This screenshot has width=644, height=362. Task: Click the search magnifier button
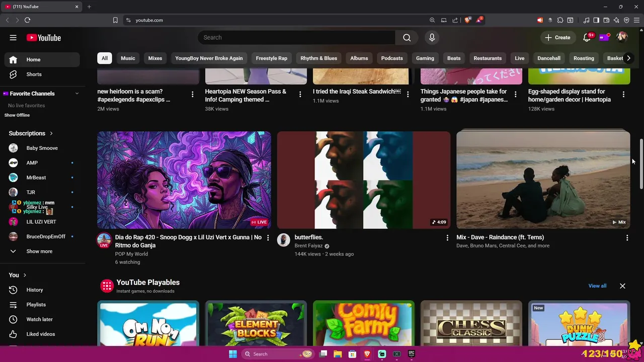[407, 38]
